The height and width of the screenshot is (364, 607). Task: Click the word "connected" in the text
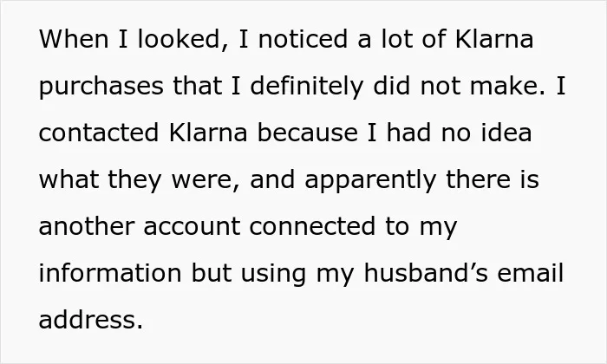313,226
